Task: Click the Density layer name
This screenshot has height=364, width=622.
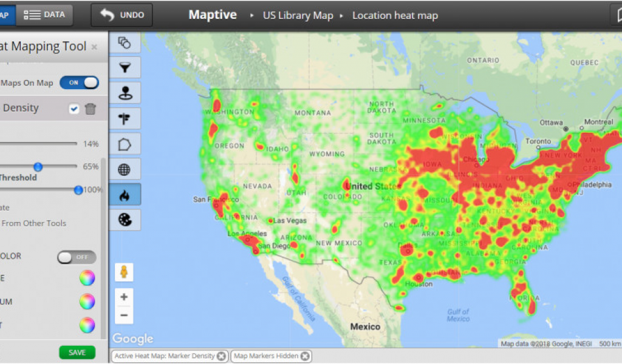Action: point(21,108)
